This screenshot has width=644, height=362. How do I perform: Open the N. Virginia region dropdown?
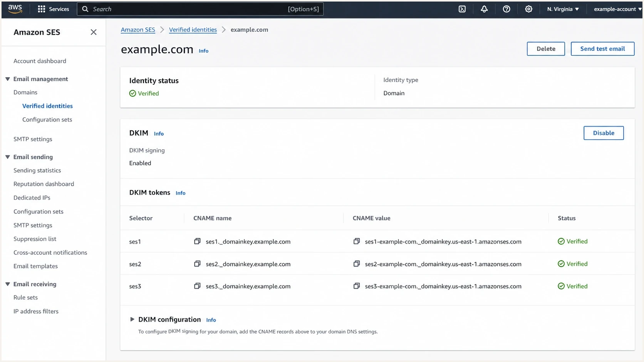tap(563, 9)
